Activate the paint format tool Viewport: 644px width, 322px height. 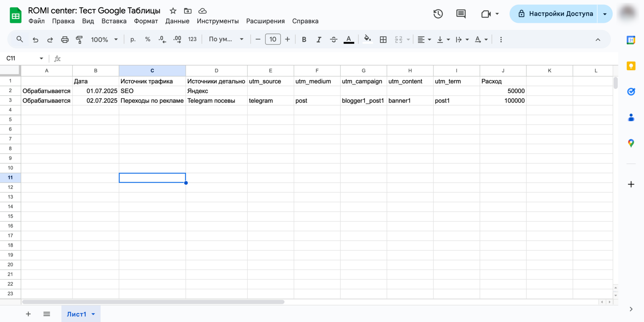point(79,39)
